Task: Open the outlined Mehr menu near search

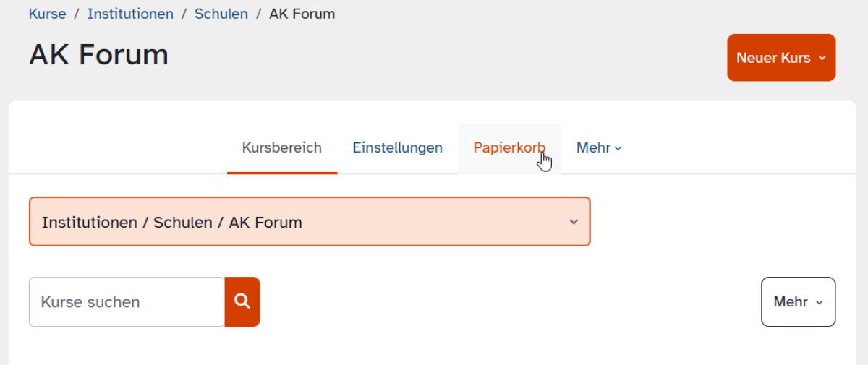Action: click(799, 302)
